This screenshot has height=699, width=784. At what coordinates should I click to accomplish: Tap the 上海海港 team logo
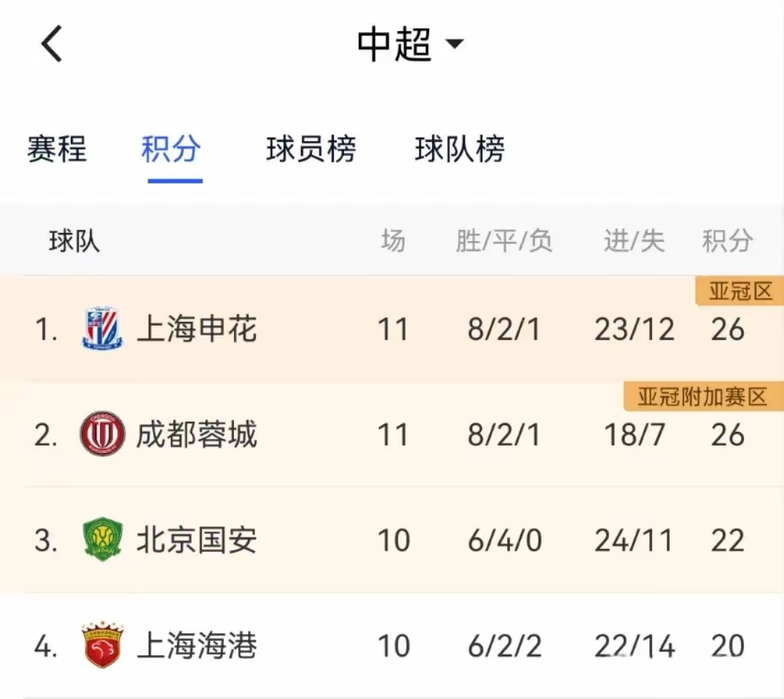(102, 646)
